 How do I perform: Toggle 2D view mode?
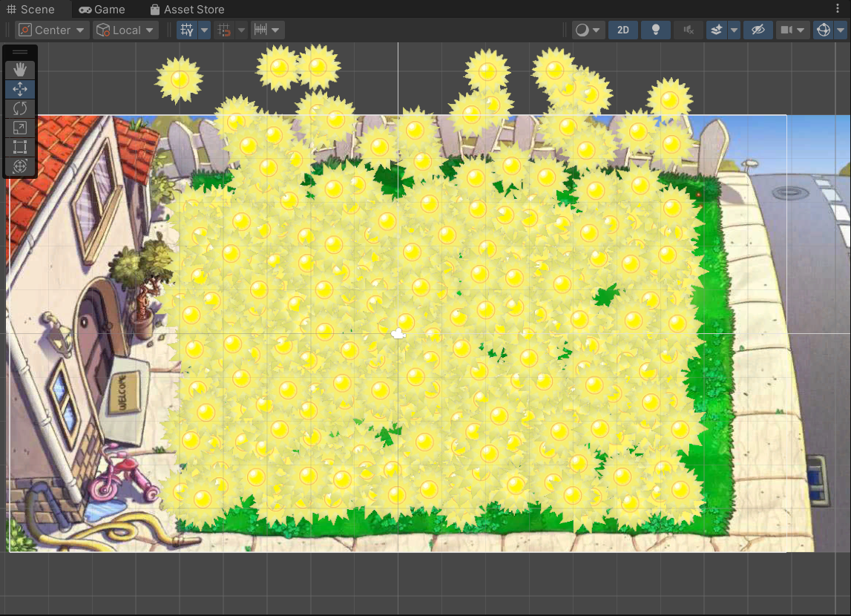[623, 30]
